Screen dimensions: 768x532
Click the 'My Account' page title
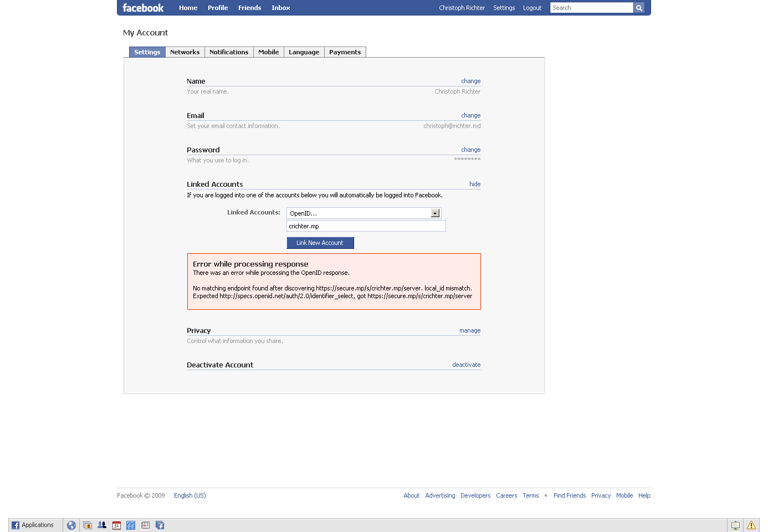[145, 33]
